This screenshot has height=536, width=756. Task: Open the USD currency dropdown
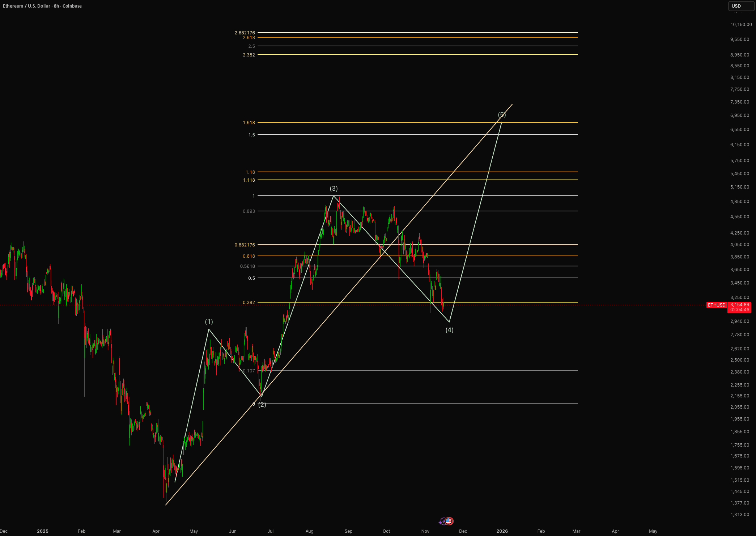point(740,6)
